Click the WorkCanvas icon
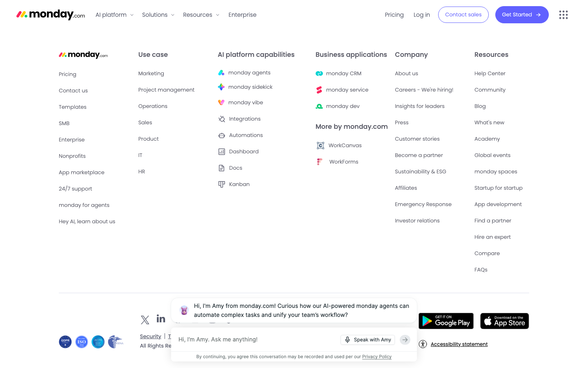The image size is (588, 368). click(x=321, y=146)
